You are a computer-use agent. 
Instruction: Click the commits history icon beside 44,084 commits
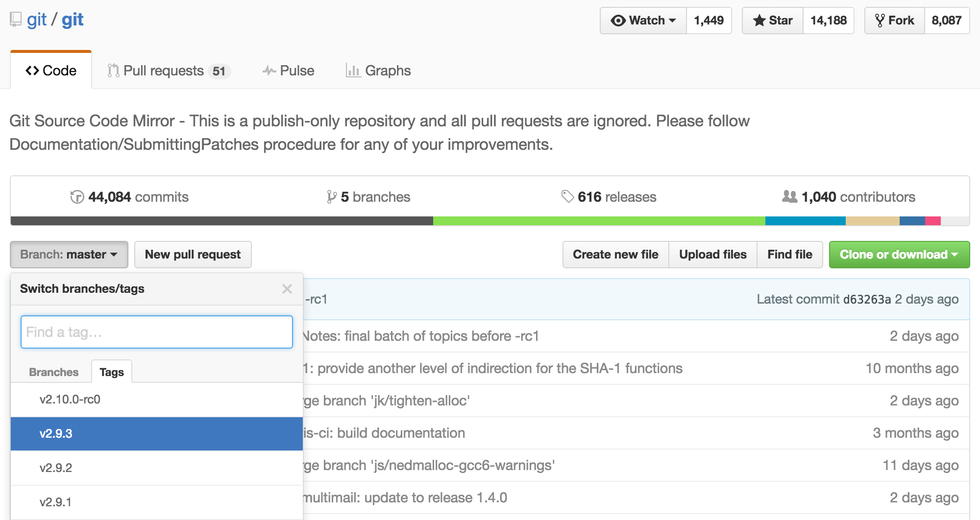tap(76, 197)
